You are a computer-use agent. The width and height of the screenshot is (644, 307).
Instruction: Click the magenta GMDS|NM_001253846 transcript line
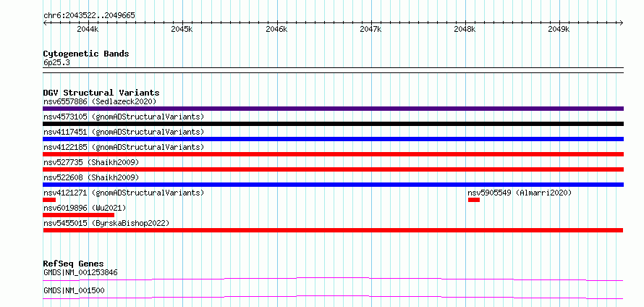[x=333, y=279]
